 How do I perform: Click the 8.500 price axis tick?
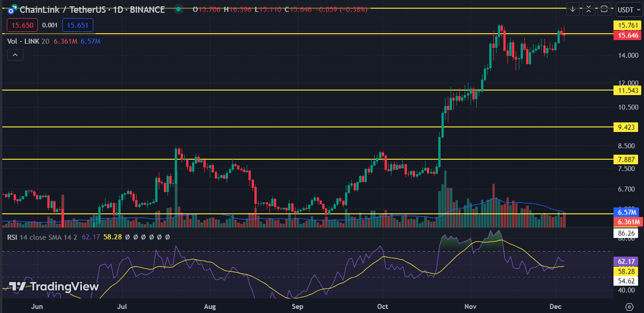coord(627,146)
